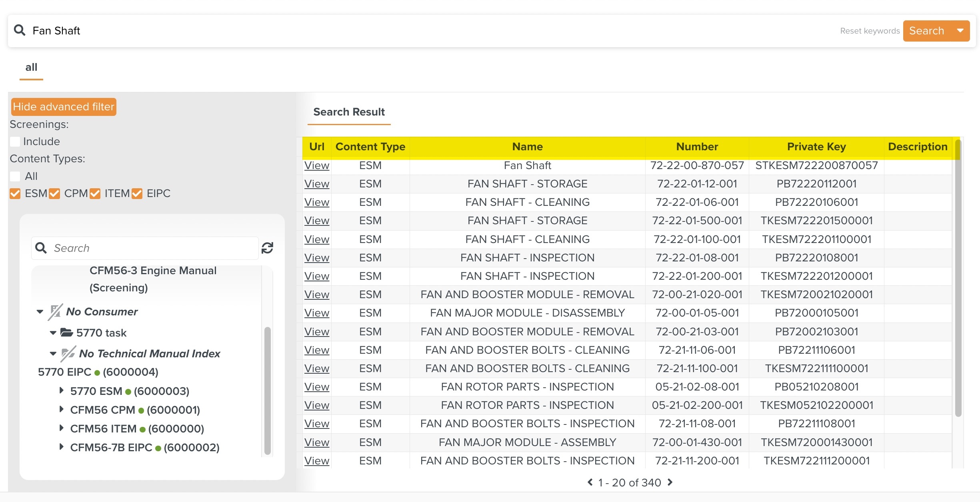Click Hide advanced filter button
Viewport: 980px width, 502px height.
pos(64,107)
